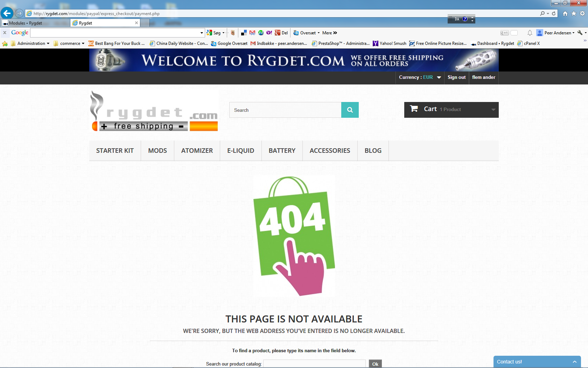Expand the Contact us! chat panel

pos(537,362)
